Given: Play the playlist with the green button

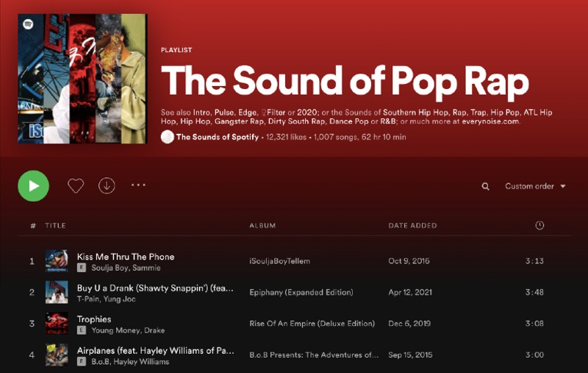Looking at the screenshot, I should pos(33,185).
